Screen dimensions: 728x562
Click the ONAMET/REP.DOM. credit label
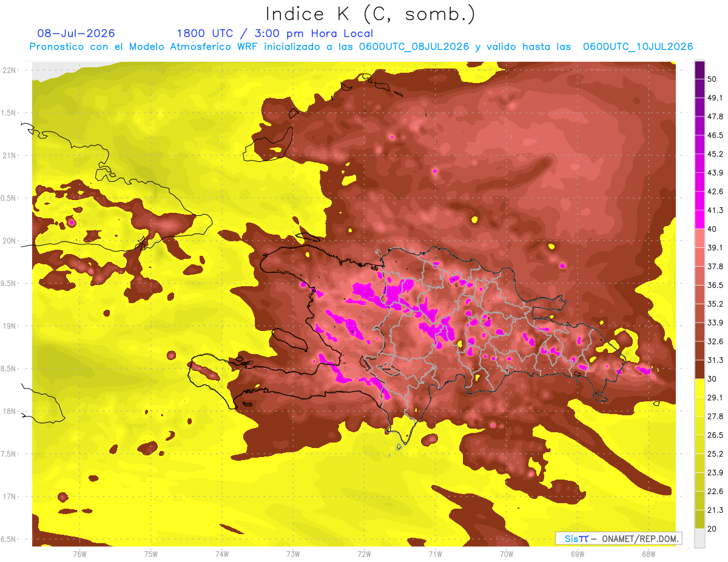tap(641, 538)
